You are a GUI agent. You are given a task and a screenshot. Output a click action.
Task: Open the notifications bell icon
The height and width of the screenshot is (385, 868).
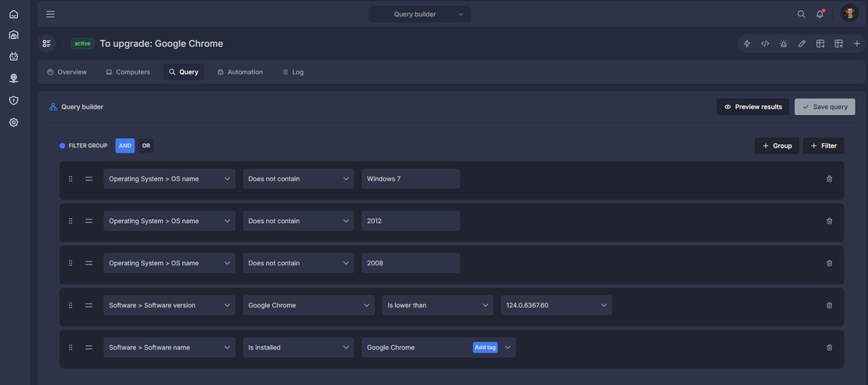tap(820, 14)
